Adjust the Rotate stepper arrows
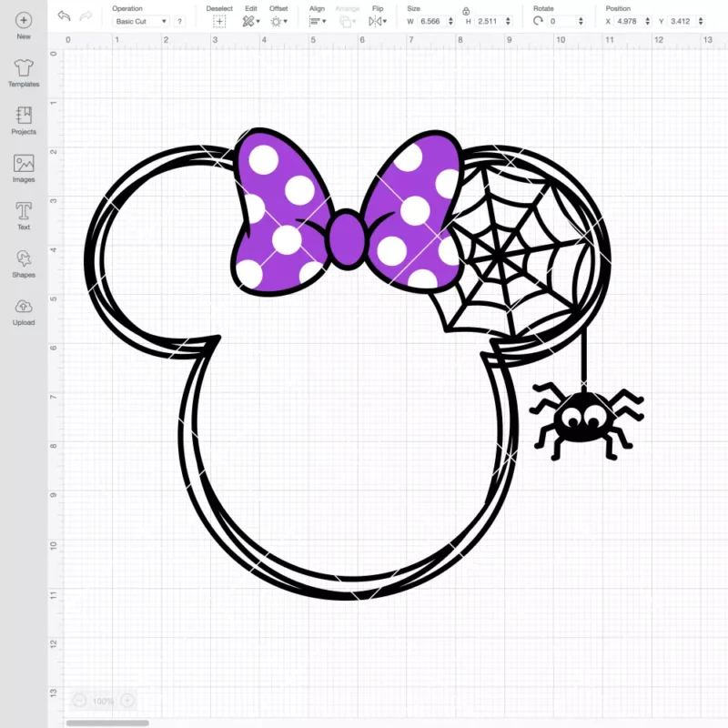This screenshot has height=728, width=728. [581, 21]
